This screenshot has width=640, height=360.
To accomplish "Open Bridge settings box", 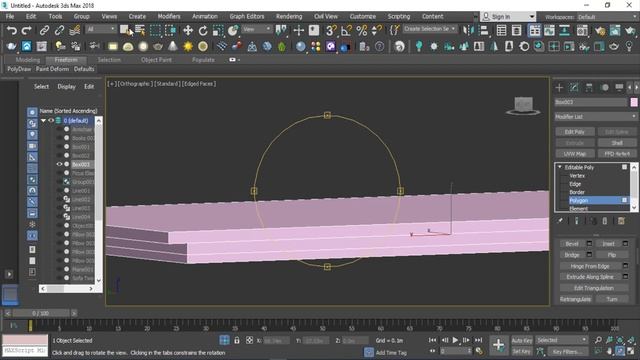I will 589,255.
